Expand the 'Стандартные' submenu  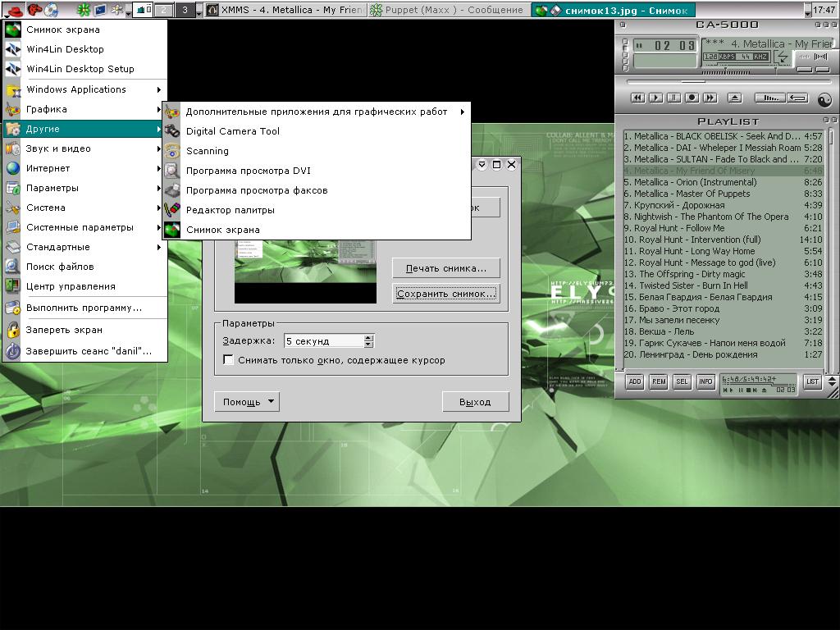pyautogui.click(x=84, y=247)
